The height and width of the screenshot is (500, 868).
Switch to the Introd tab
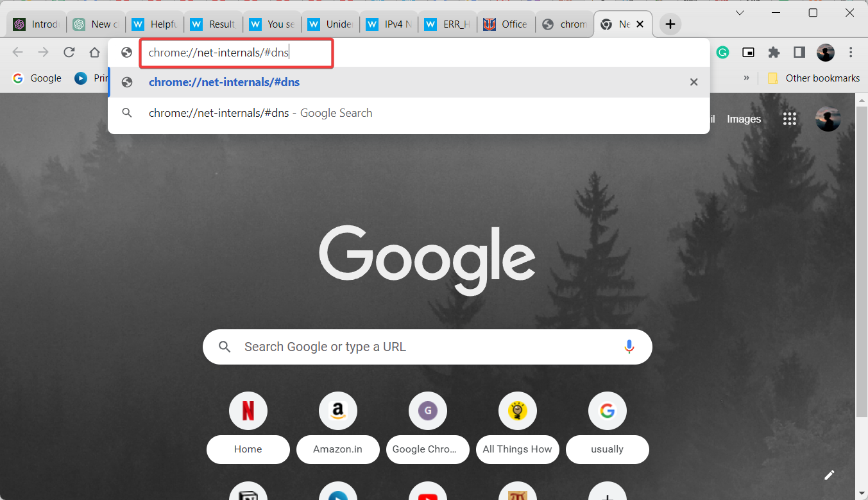click(x=37, y=24)
